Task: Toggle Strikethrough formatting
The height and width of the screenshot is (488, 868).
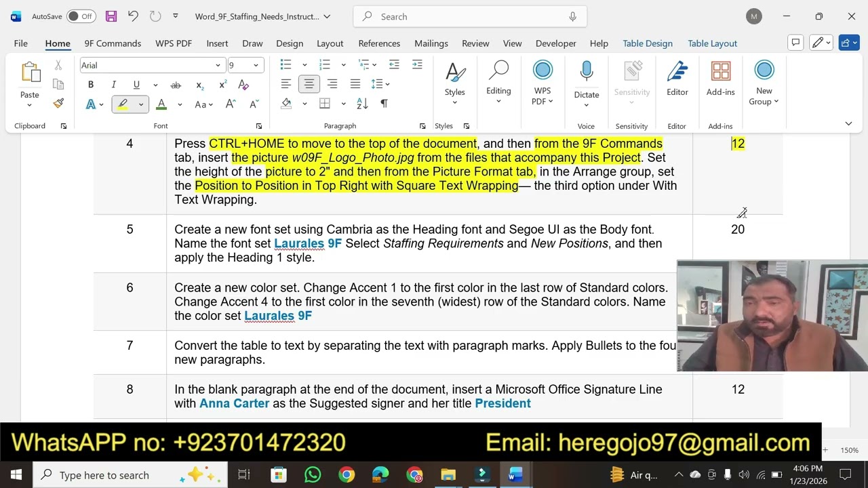Action: [176, 85]
